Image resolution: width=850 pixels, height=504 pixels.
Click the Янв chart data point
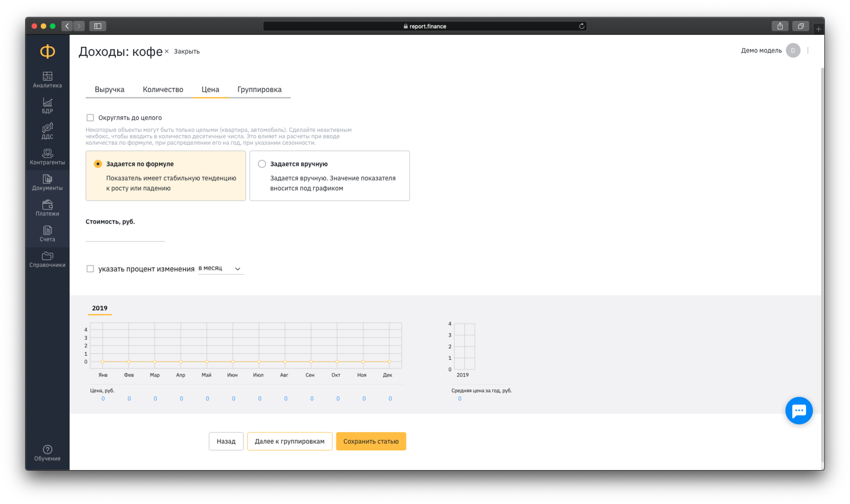tap(103, 362)
